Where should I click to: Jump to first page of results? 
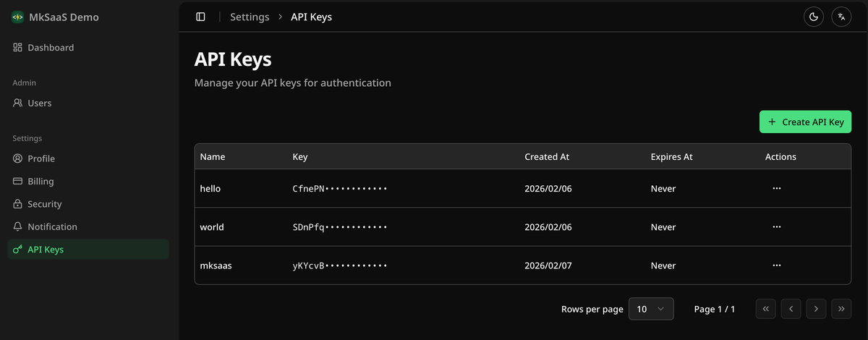[765, 309]
